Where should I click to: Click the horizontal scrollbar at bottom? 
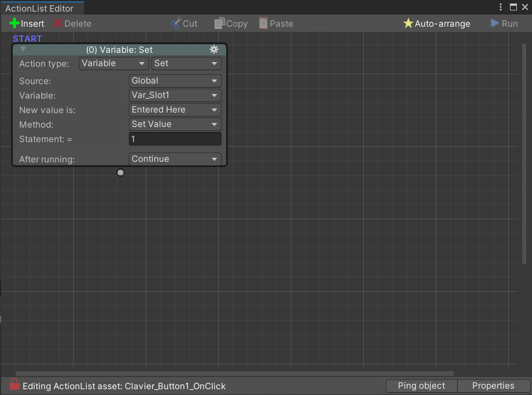(x=234, y=374)
